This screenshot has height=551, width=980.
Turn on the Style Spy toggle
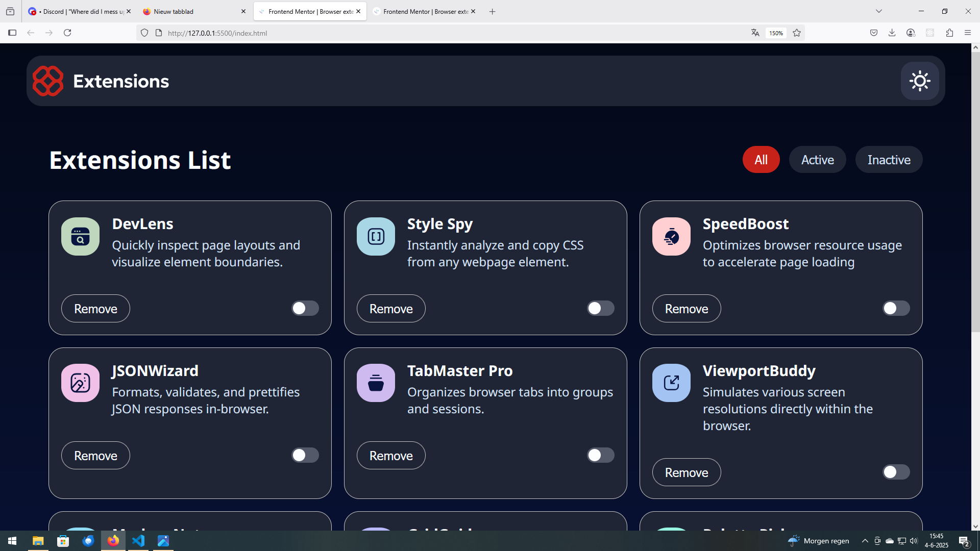click(600, 308)
